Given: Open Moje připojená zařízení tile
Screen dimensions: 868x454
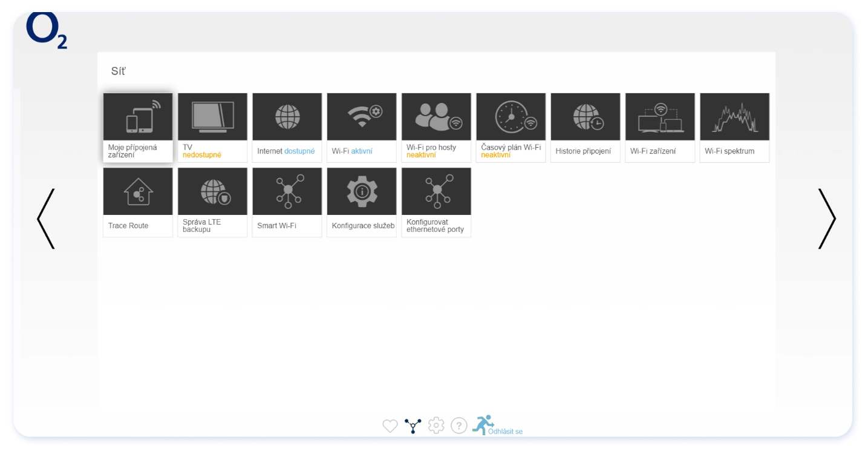Looking at the screenshot, I should coord(138,127).
